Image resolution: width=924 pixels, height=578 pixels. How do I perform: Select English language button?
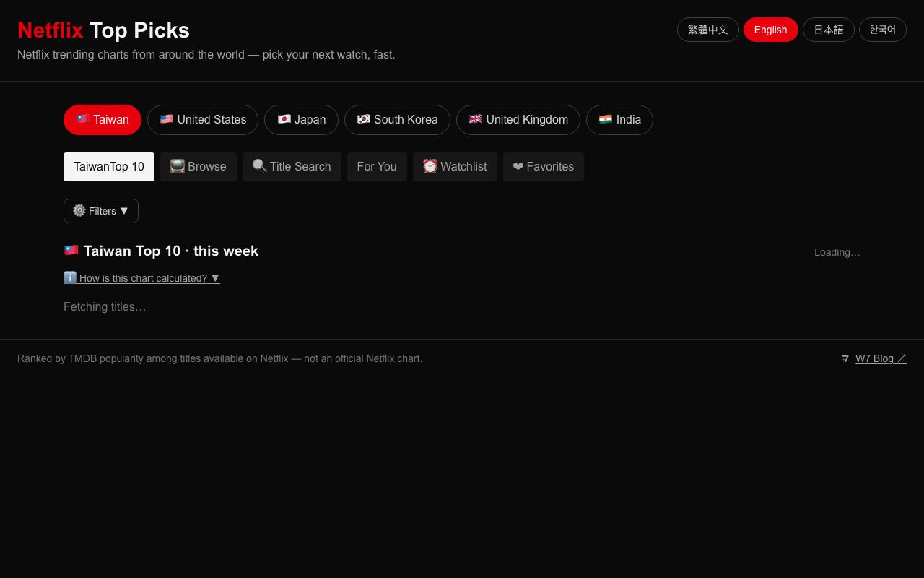click(x=770, y=30)
